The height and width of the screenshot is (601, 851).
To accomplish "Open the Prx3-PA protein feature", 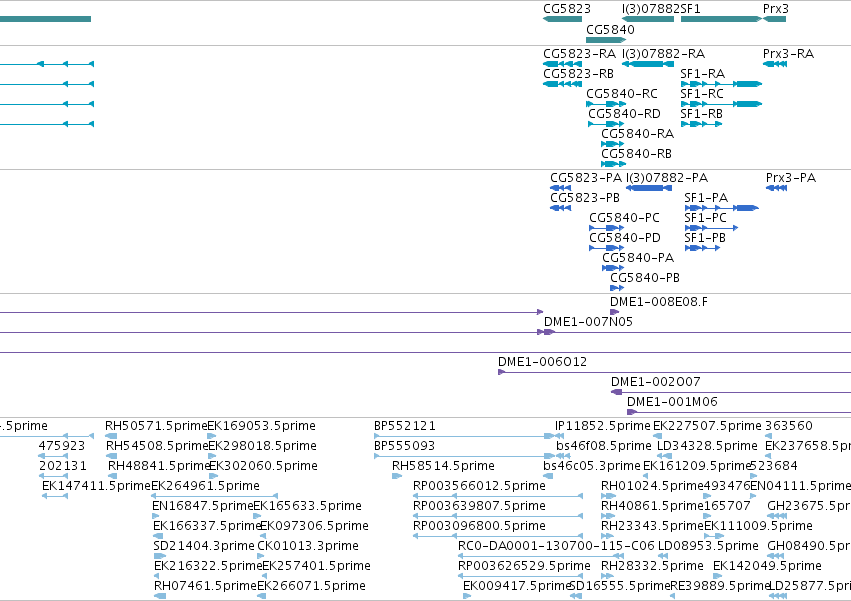I will tap(776, 188).
